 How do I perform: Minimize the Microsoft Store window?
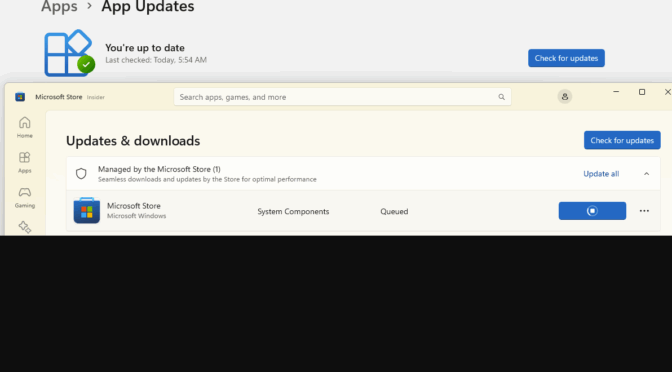coord(616,92)
